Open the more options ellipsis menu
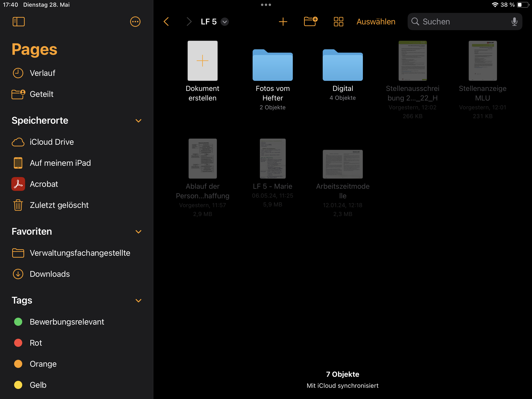532x399 pixels. tap(135, 22)
